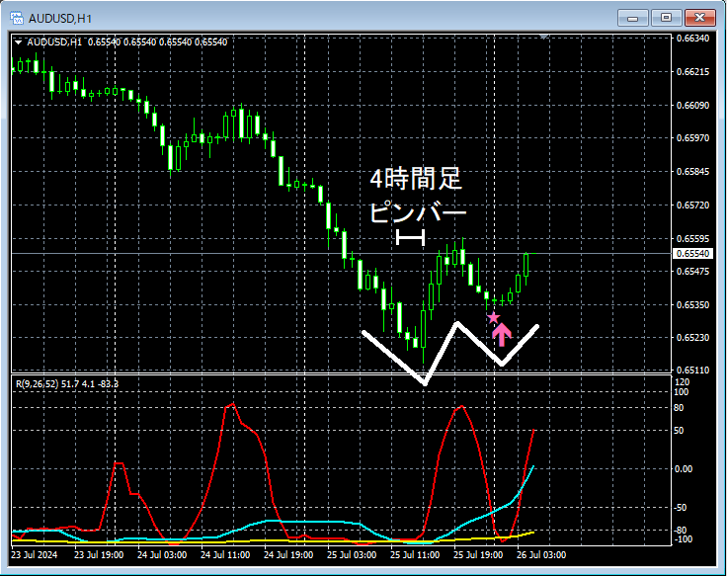
Task: Click the 0.65110 price scale value
Action: coord(692,370)
